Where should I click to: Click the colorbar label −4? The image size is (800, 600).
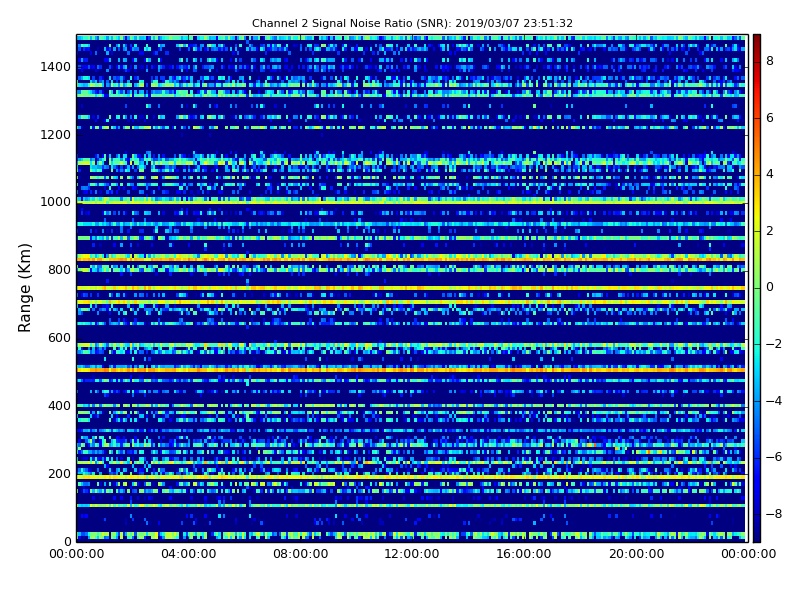tap(774, 401)
